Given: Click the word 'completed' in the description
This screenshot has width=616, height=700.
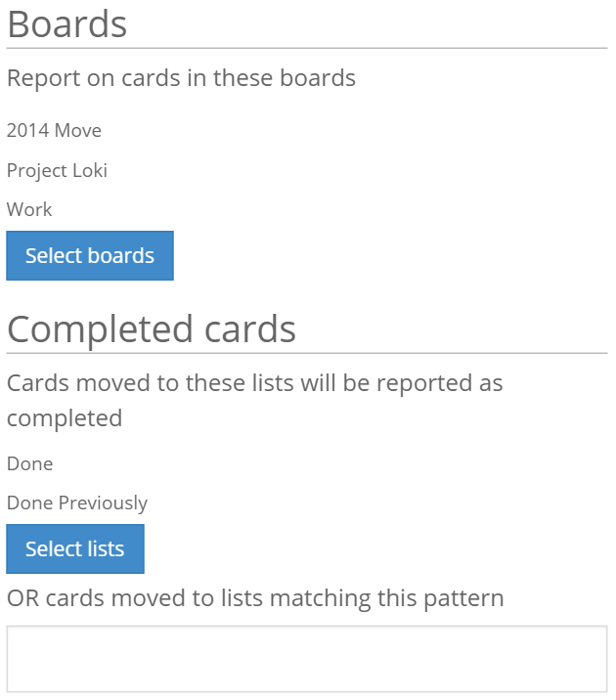Looking at the screenshot, I should tap(65, 418).
